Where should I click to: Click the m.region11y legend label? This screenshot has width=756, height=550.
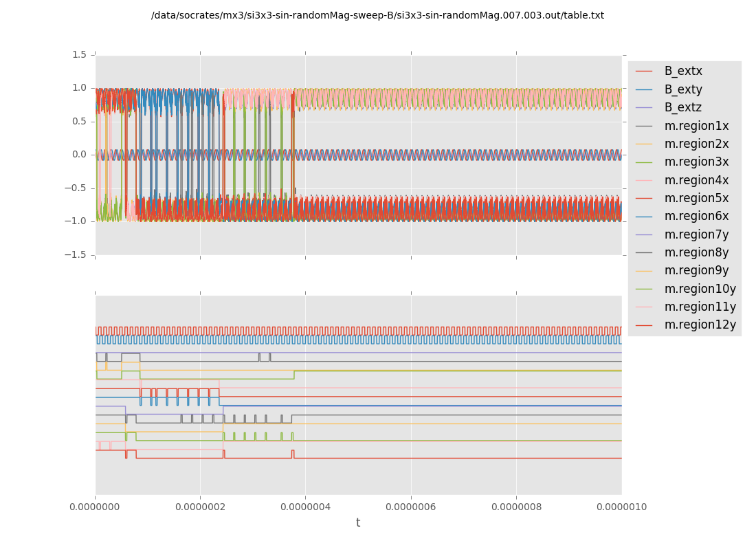click(x=700, y=307)
